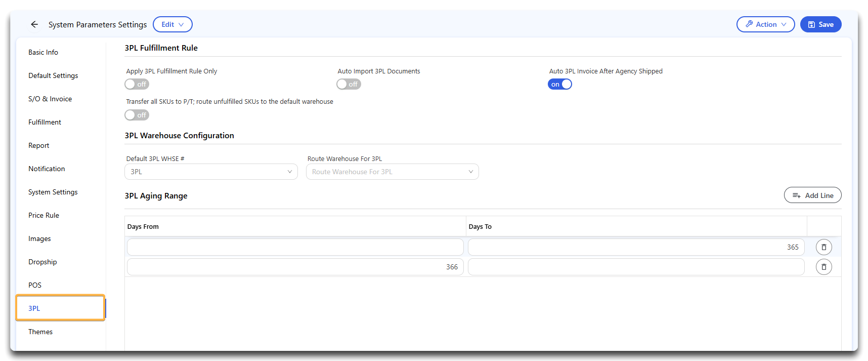This screenshot has height=361, width=868.
Task: Open the Basic Info tab
Action: click(43, 52)
